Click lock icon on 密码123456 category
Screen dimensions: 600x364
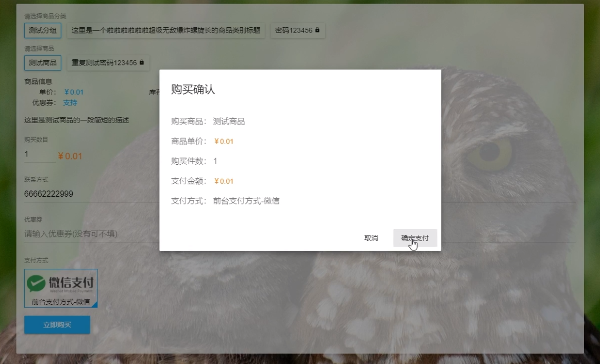pos(317,30)
